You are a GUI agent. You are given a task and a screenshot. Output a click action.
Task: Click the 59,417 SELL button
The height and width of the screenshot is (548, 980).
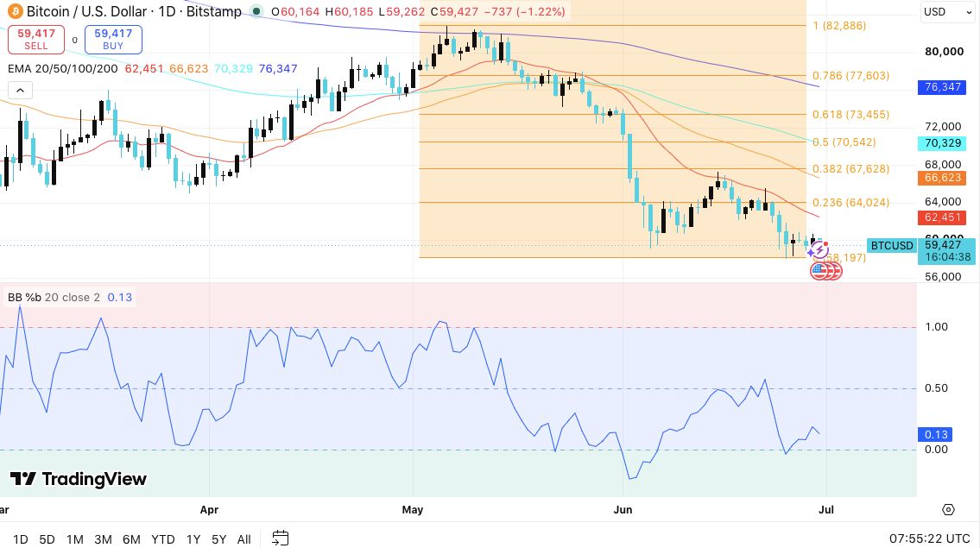(x=36, y=40)
